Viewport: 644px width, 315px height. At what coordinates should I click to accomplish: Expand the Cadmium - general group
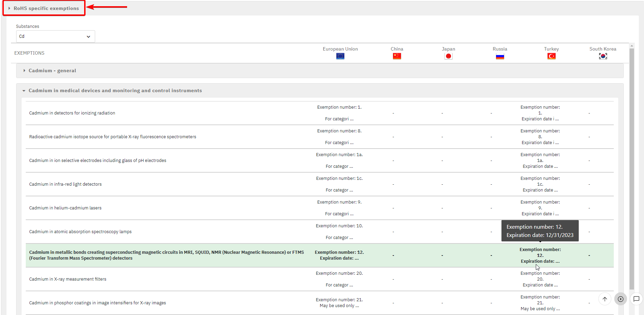click(52, 70)
